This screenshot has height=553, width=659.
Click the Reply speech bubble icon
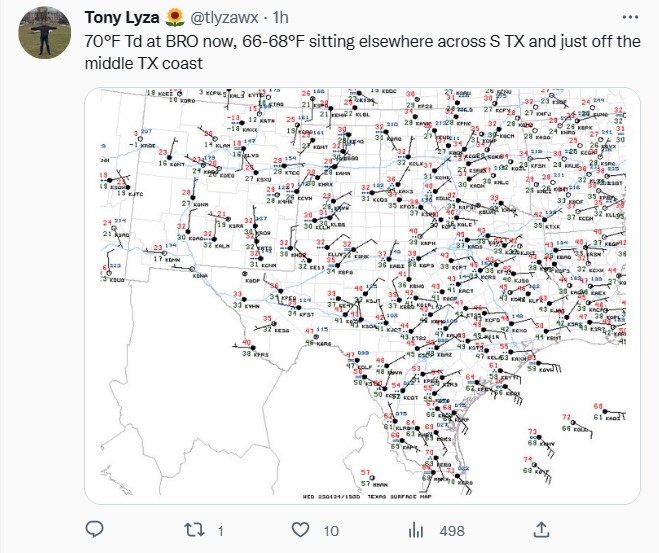(95, 529)
